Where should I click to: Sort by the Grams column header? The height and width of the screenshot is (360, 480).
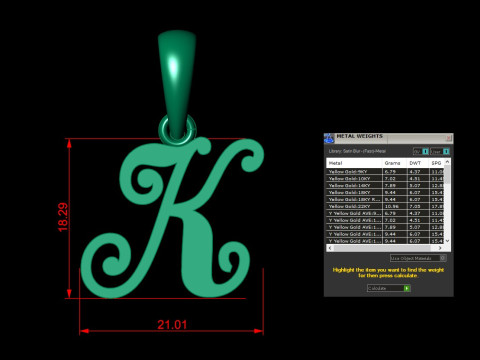pyautogui.click(x=394, y=163)
